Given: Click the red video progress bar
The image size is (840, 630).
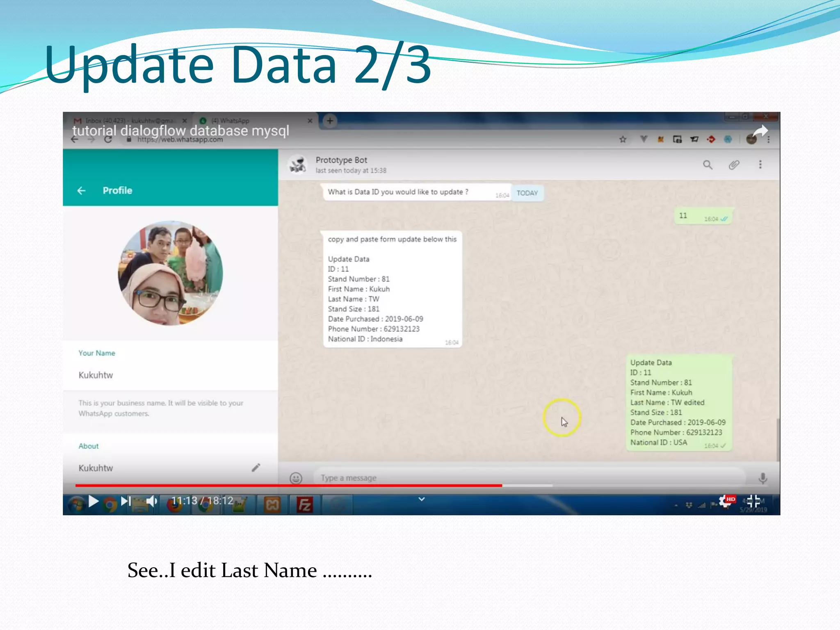Looking at the screenshot, I should pyautogui.click(x=287, y=486).
